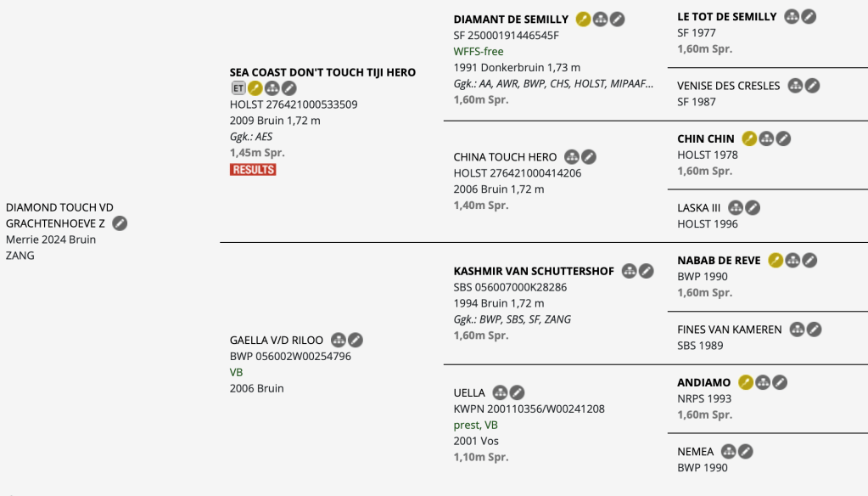Click the gold icon beside Chin Chin
This screenshot has width=868, height=496.
click(x=749, y=138)
